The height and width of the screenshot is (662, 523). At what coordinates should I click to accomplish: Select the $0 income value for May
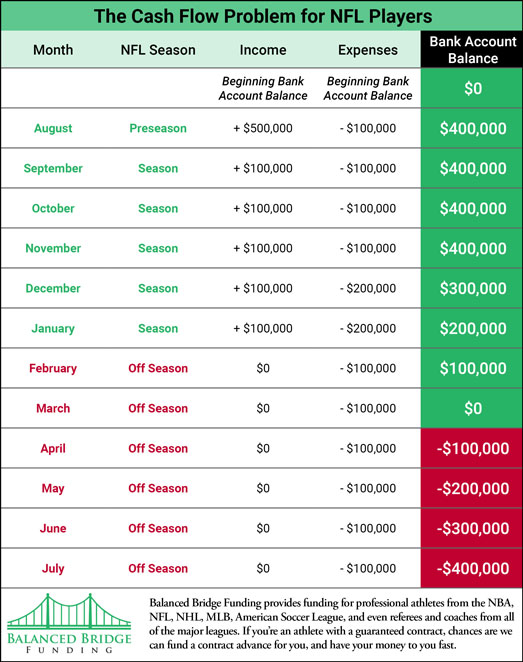(x=263, y=488)
